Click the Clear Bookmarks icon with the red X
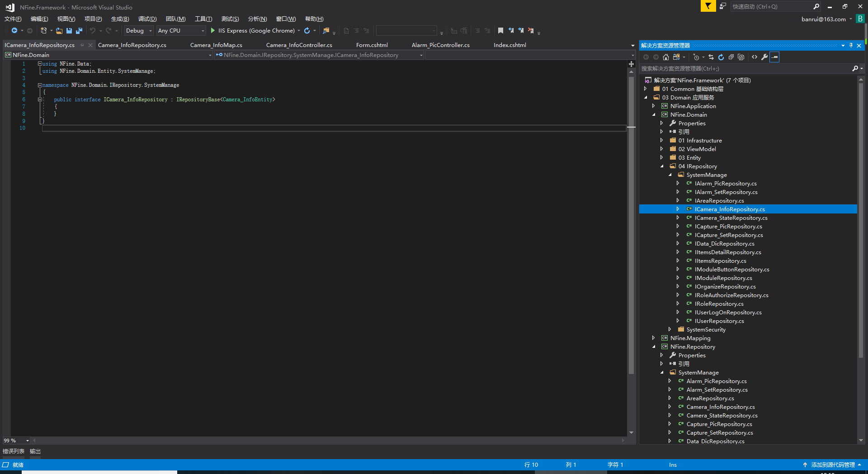The height and width of the screenshot is (474, 868). coord(531,30)
